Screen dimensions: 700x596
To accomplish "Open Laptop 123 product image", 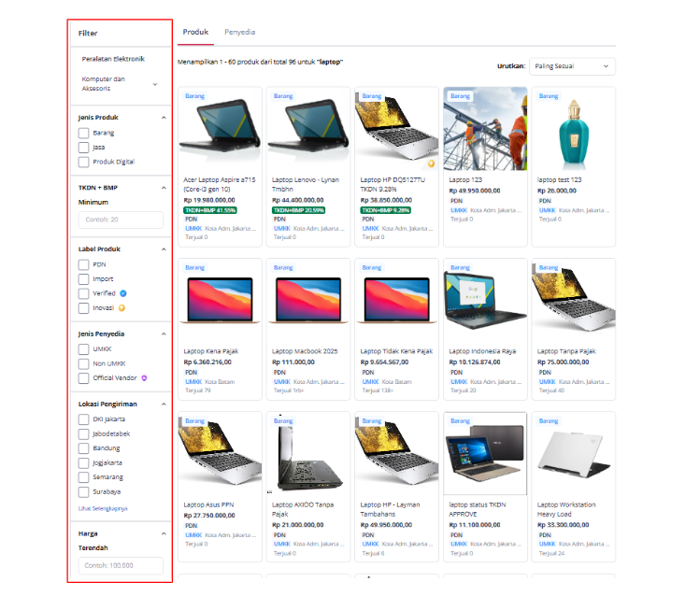I will coord(485,129).
